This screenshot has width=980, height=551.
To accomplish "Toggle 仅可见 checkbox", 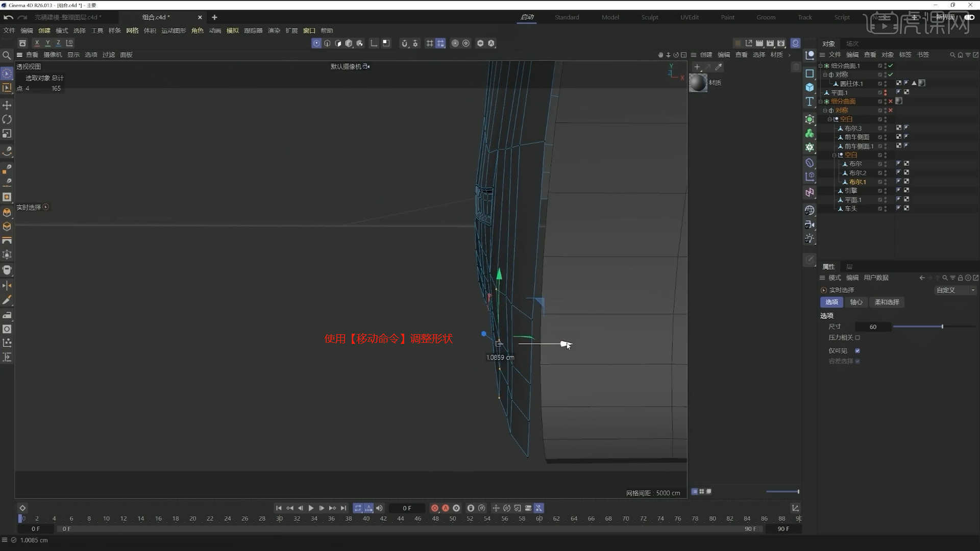I will 857,351.
